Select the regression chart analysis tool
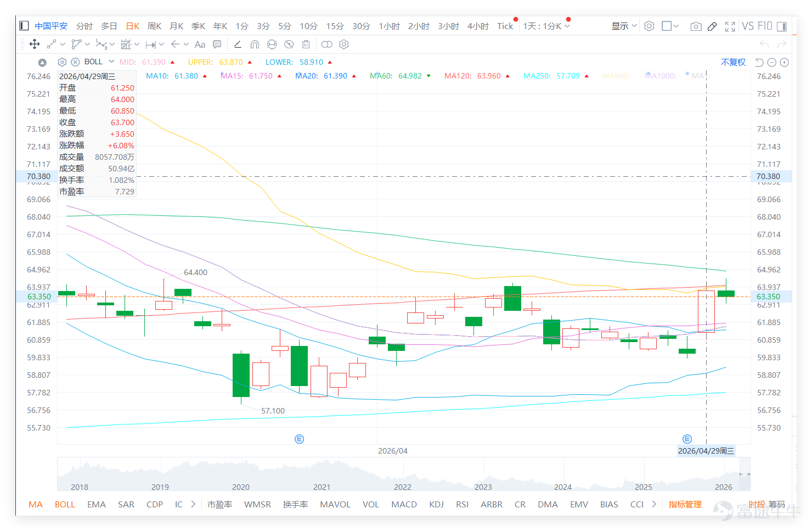This screenshot has width=812, height=531. (x=126, y=44)
